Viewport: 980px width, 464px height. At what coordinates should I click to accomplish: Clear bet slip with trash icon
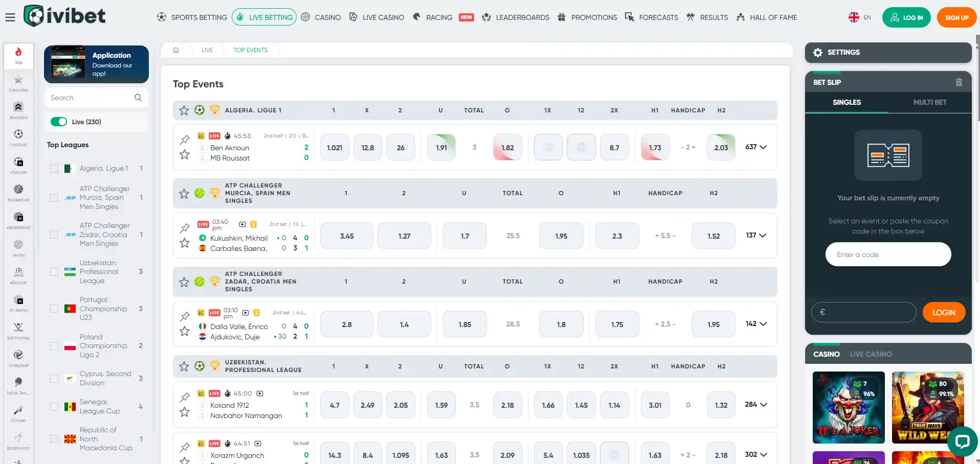(959, 82)
